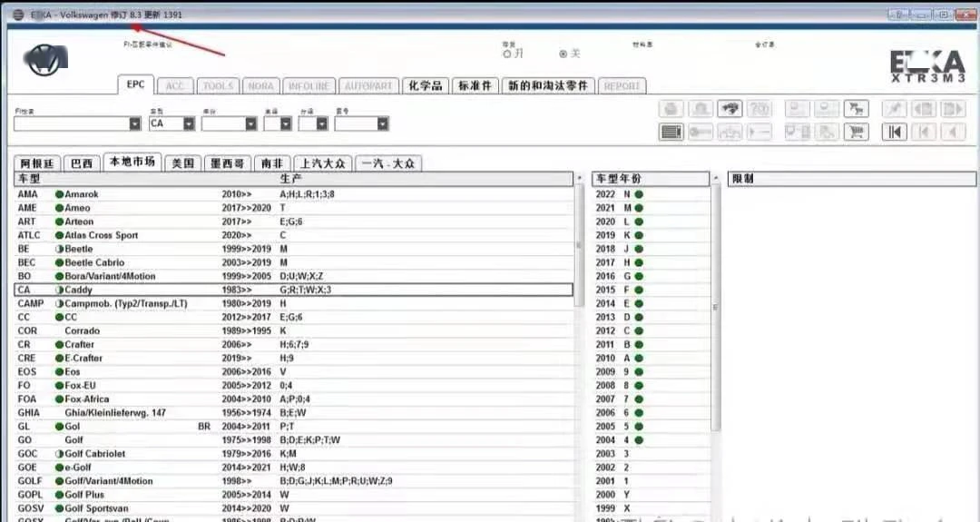Open the 标准件 tab
This screenshot has height=522, width=980.
click(x=475, y=85)
